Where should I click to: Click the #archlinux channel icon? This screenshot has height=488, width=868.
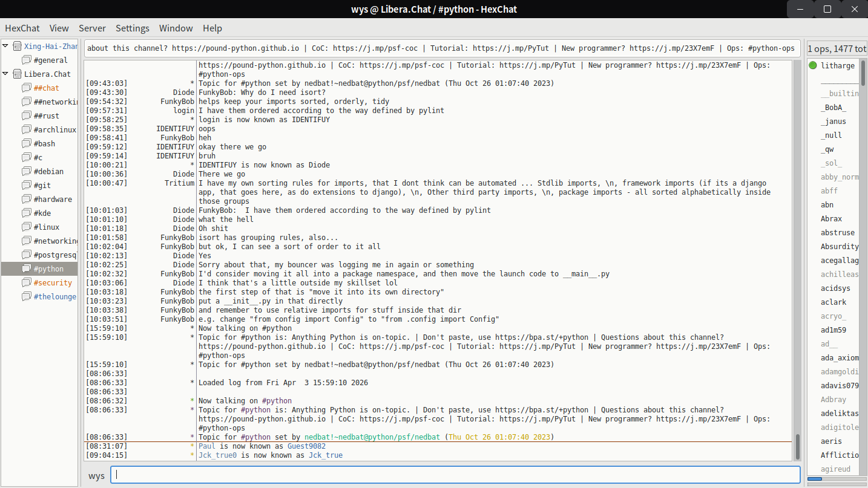pos(26,130)
